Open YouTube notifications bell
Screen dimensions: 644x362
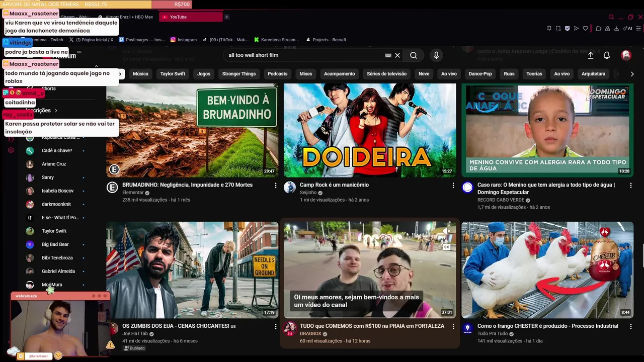click(x=607, y=55)
